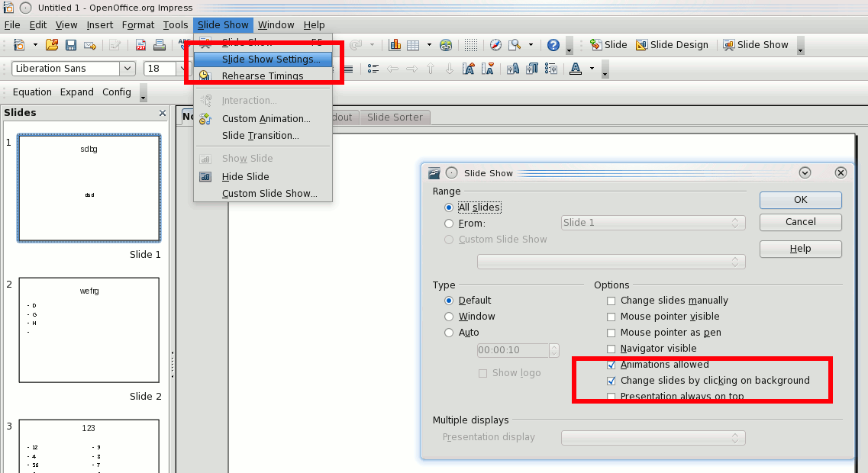Toggle the Display Grid icon

point(471,45)
